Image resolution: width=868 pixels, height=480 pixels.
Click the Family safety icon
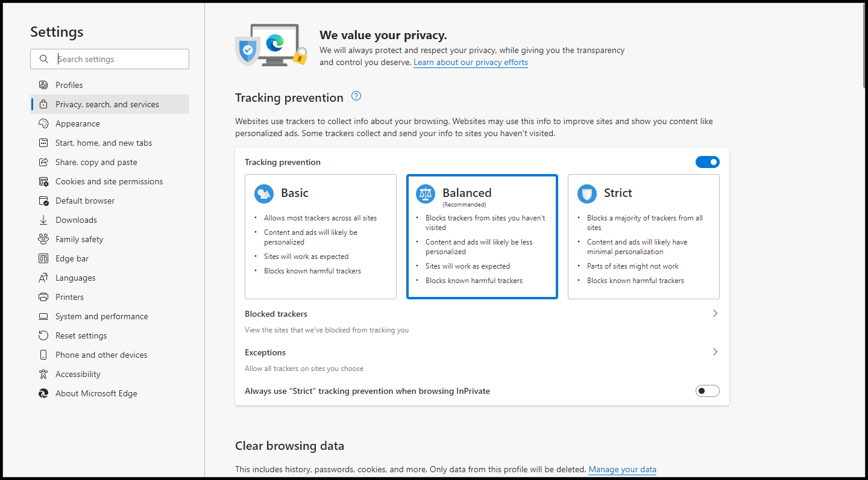43,239
